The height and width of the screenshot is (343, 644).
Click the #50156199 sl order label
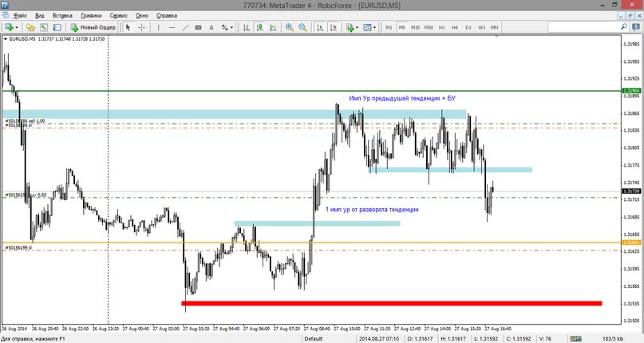point(18,248)
